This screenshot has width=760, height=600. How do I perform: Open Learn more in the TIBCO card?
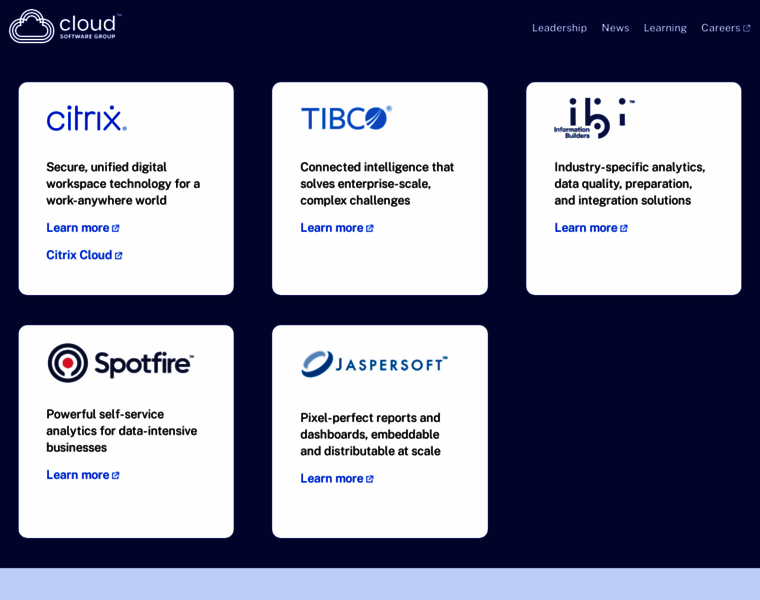click(x=337, y=228)
